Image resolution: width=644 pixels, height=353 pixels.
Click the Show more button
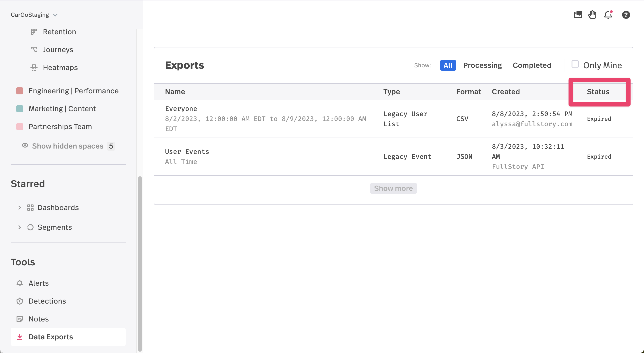pos(393,188)
